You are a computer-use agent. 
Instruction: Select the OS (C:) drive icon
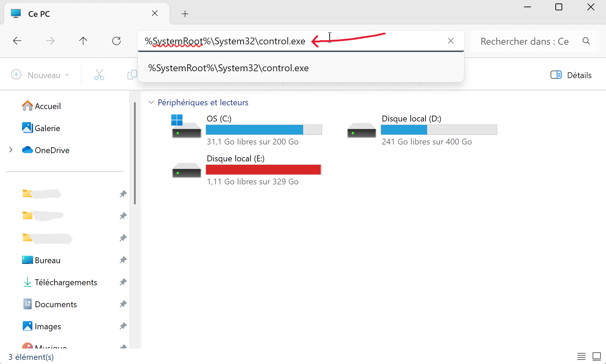pos(186,126)
